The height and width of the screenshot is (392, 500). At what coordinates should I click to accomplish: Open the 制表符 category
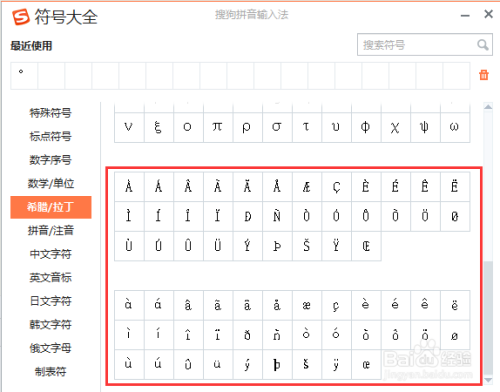(50, 372)
